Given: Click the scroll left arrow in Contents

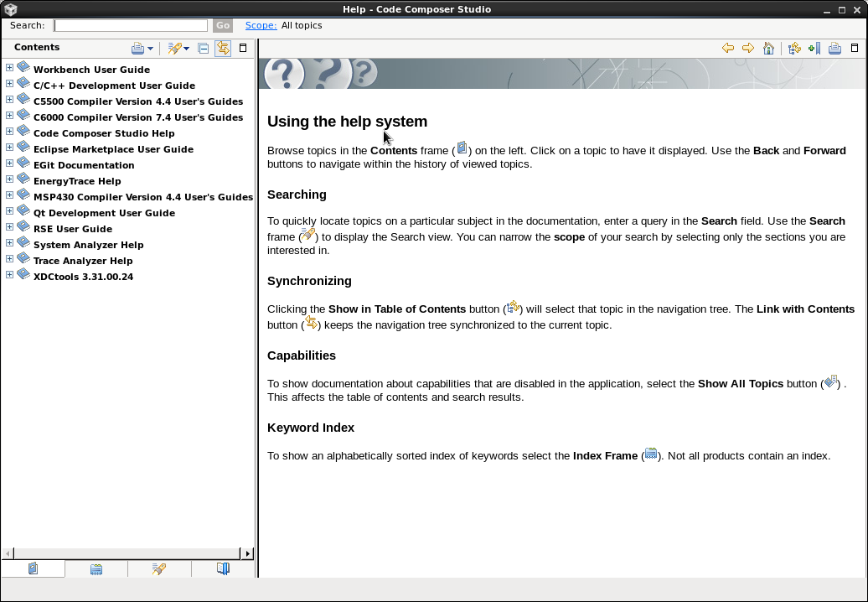Looking at the screenshot, I should (8, 553).
